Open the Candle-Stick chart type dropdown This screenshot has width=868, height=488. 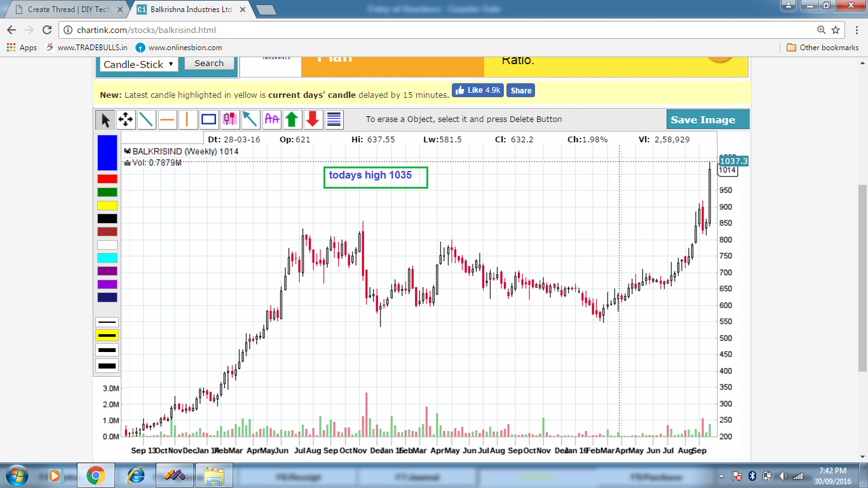coord(139,64)
